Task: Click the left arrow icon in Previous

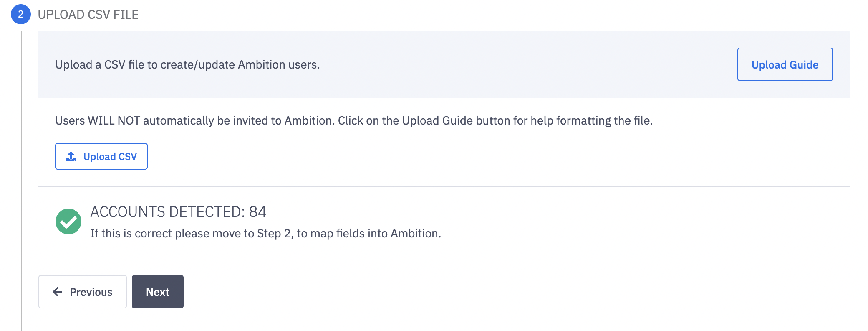Action: (x=58, y=292)
